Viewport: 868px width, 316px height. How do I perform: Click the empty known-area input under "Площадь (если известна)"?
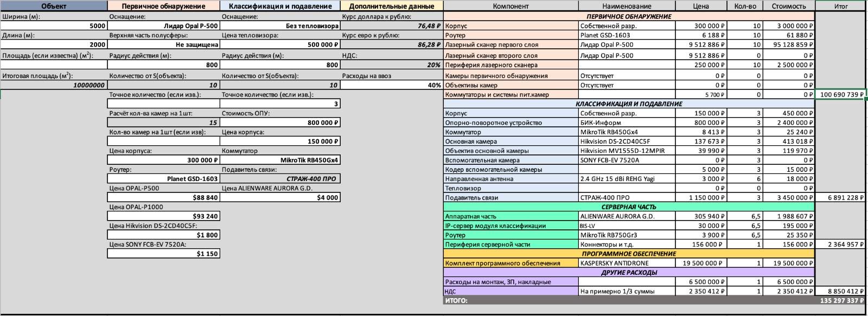click(x=54, y=65)
